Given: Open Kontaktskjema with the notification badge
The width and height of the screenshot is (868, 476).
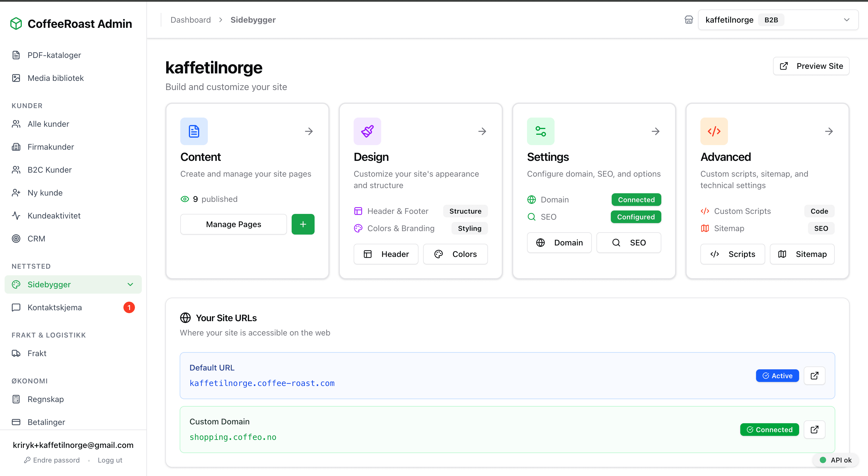Looking at the screenshot, I should click(55, 307).
